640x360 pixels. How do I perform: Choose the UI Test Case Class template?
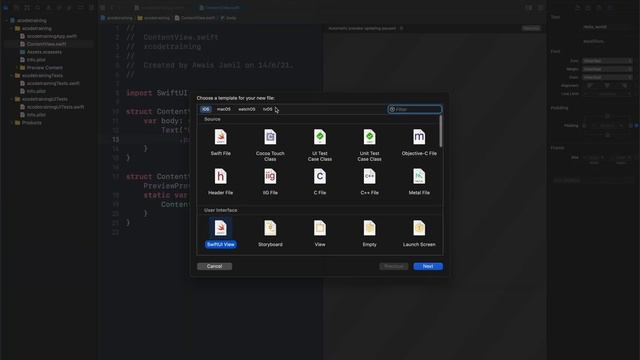(x=320, y=145)
